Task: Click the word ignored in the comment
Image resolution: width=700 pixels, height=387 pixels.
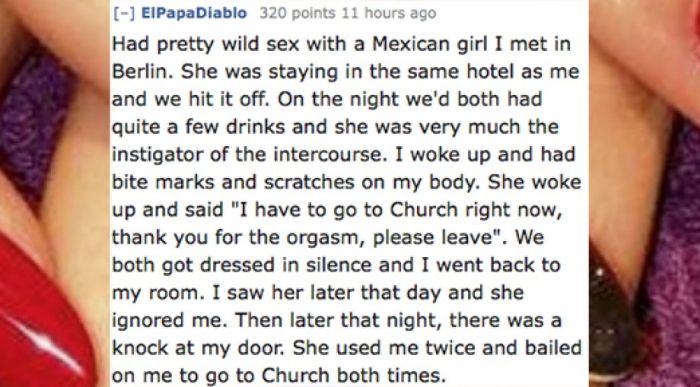Action: point(147,320)
